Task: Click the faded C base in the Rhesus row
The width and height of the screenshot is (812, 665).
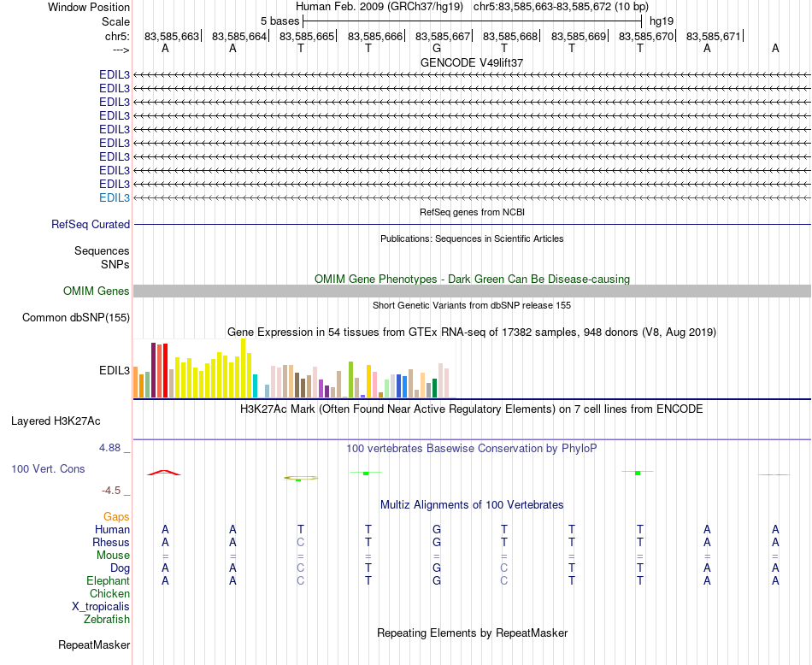Action: pyautogui.click(x=300, y=542)
